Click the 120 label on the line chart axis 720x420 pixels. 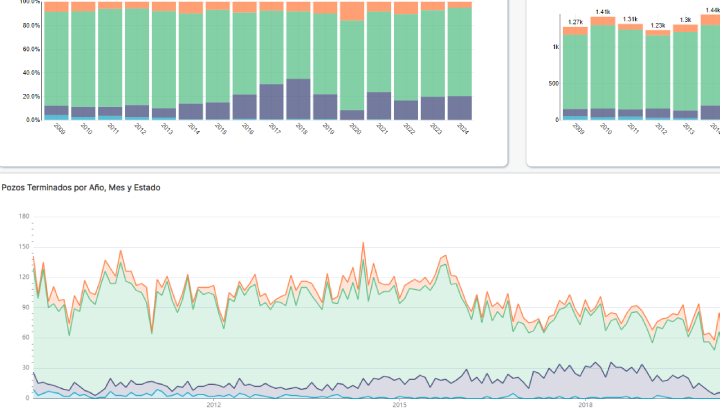point(24,277)
